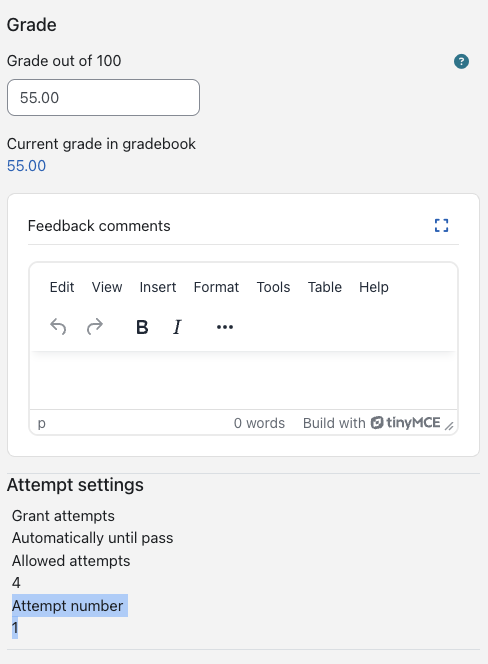Open the Tools menu

point(273,287)
